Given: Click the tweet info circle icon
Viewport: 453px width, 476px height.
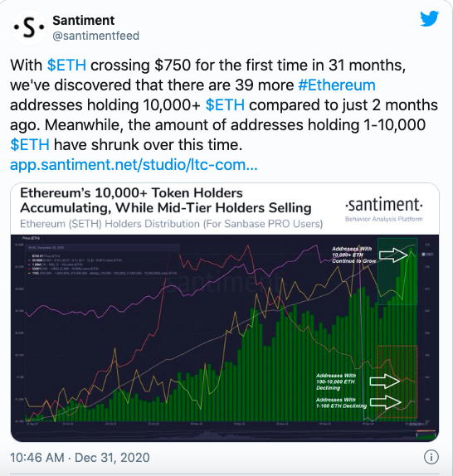Looking at the screenshot, I should pos(431,457).
